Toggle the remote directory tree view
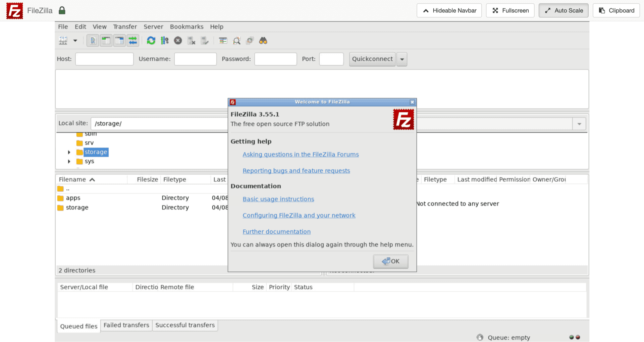 click(x=119, y=41)
